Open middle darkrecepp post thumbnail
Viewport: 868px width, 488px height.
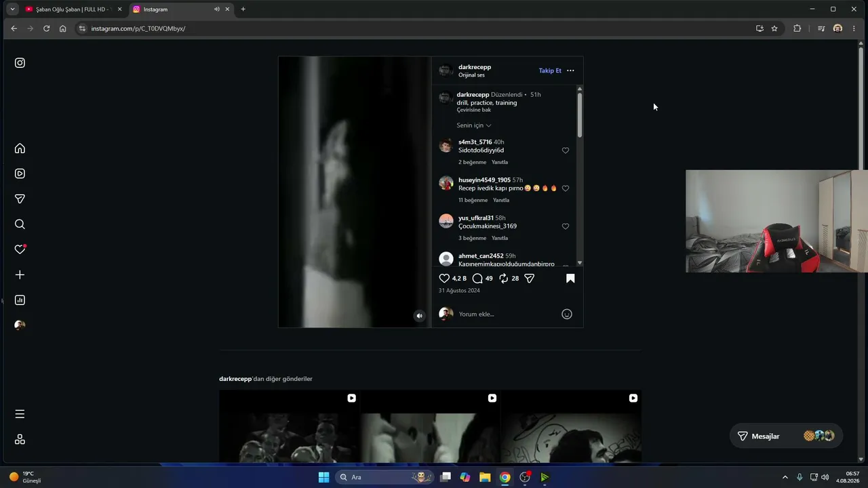430,426
